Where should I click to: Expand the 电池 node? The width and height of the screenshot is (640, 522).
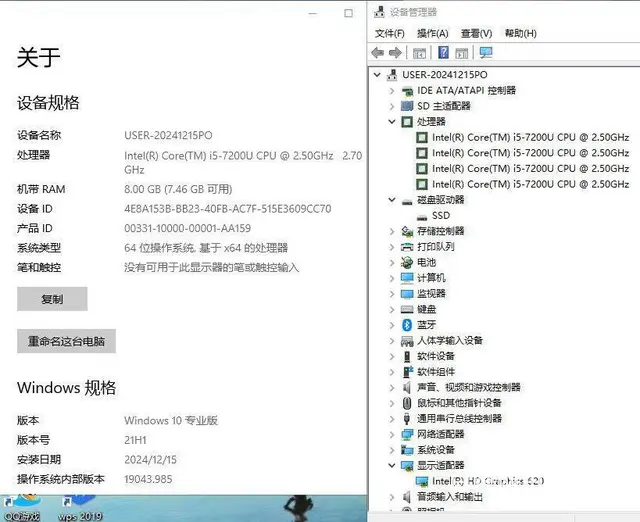392,262
